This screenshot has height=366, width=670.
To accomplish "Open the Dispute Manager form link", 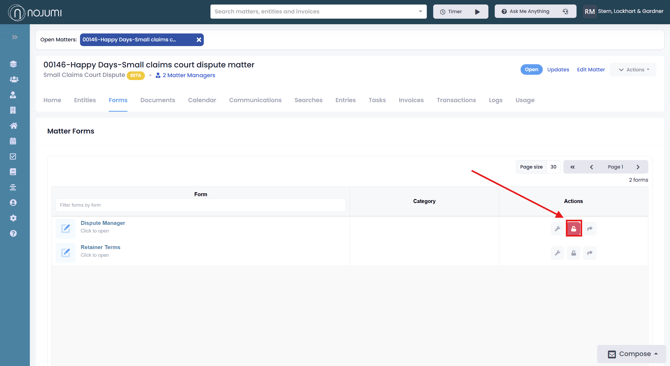I will [x=103, y=223].
